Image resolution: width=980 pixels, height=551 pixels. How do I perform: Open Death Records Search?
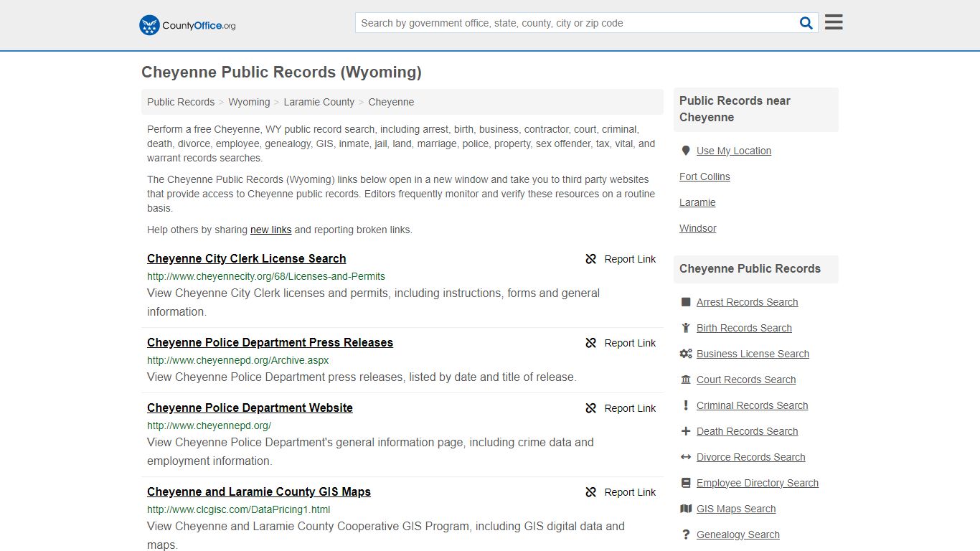point(747,431)
